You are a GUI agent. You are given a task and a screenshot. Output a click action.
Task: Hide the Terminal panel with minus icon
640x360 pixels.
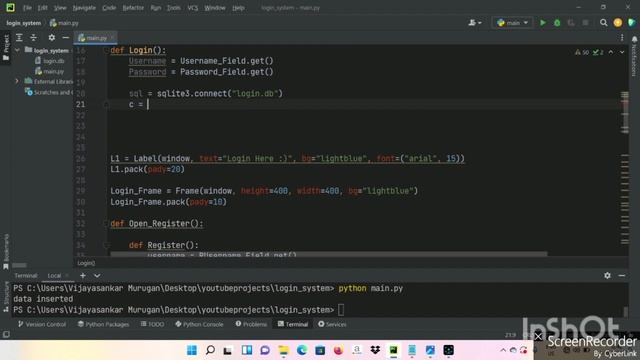[622, 276]
